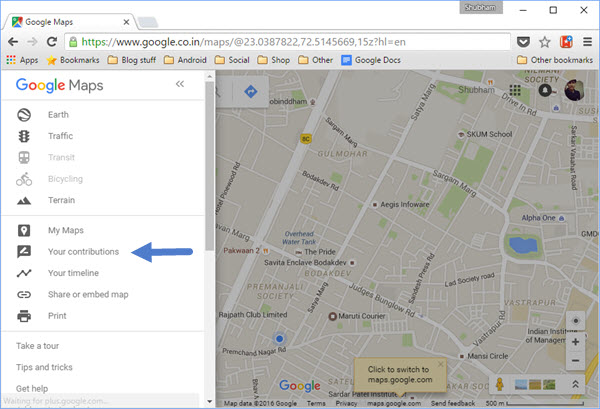600x409 pixels.
Task: Open Chrome hamburger menu
Action: tap(587, 42)
